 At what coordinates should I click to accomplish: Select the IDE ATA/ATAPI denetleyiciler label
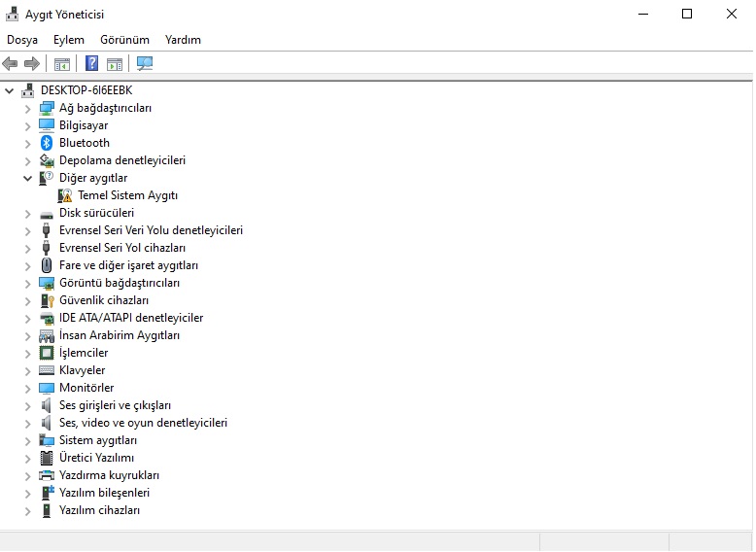click(131, 318)
